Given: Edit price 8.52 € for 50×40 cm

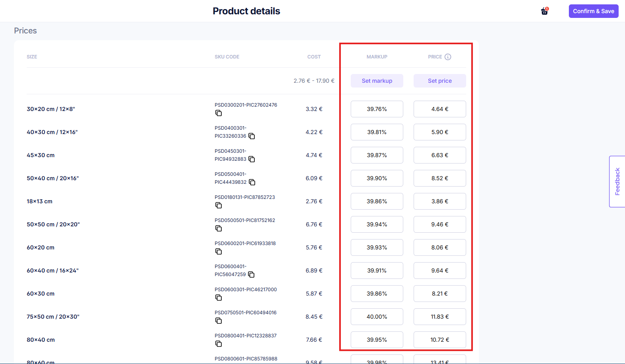Looking at the screenshot, I should [440, 178].
